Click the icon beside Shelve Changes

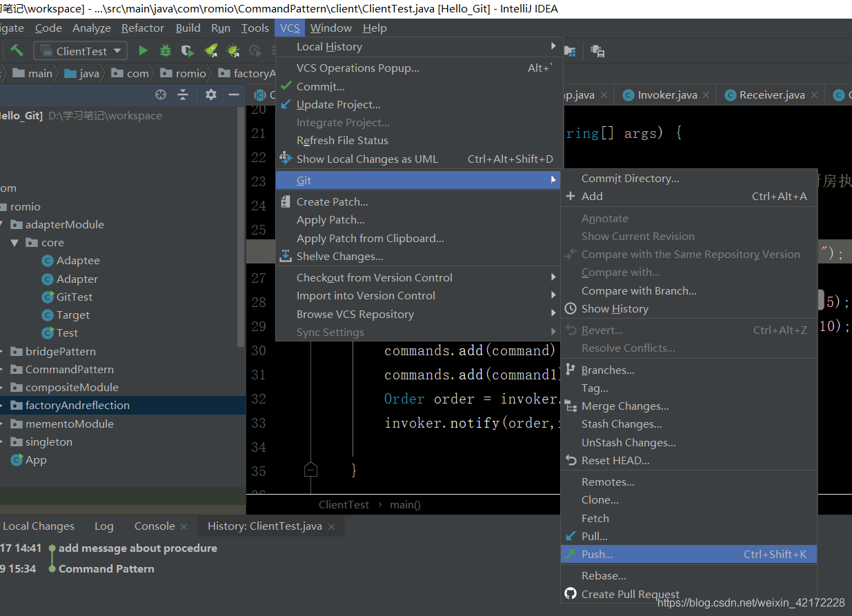[286, 256]
